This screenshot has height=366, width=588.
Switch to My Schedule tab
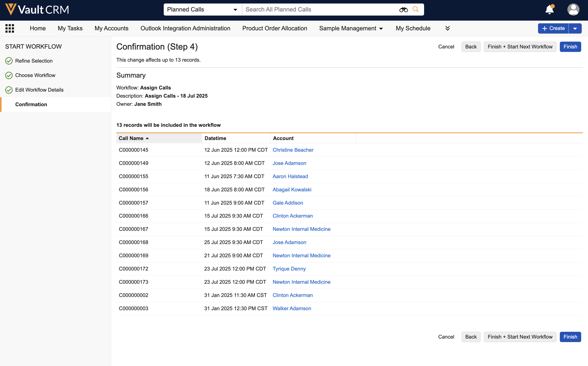tap(413, 28)
